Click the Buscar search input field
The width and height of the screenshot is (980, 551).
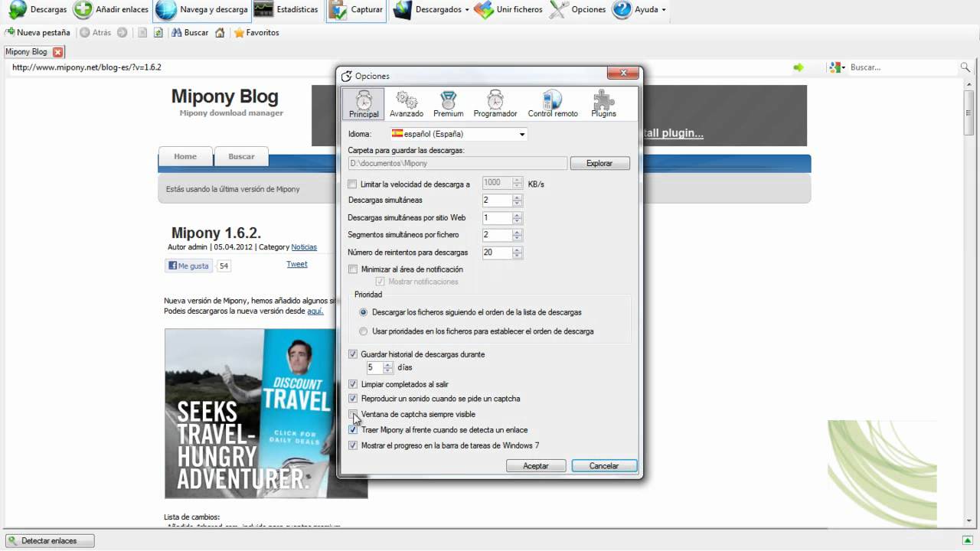[902, 67]
